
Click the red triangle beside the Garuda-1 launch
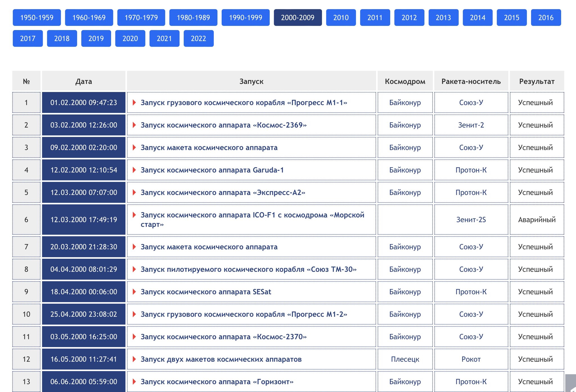(134, 170)
